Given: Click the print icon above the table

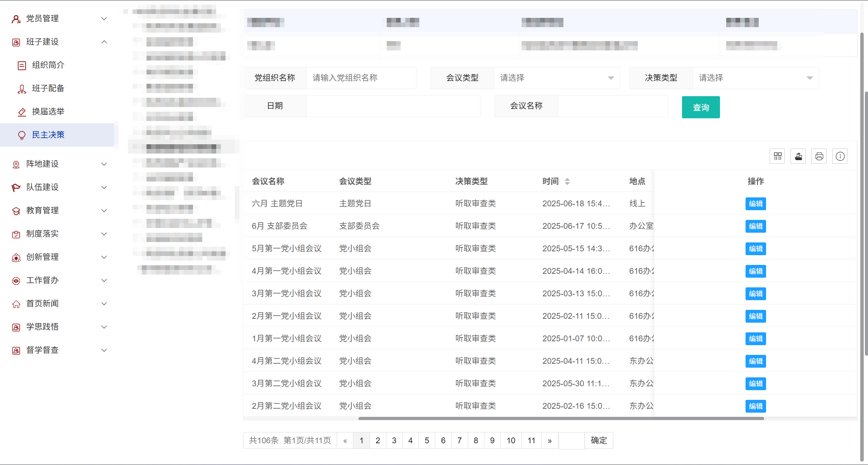Looking at the screenshot, I should click(x=819, y=156).
